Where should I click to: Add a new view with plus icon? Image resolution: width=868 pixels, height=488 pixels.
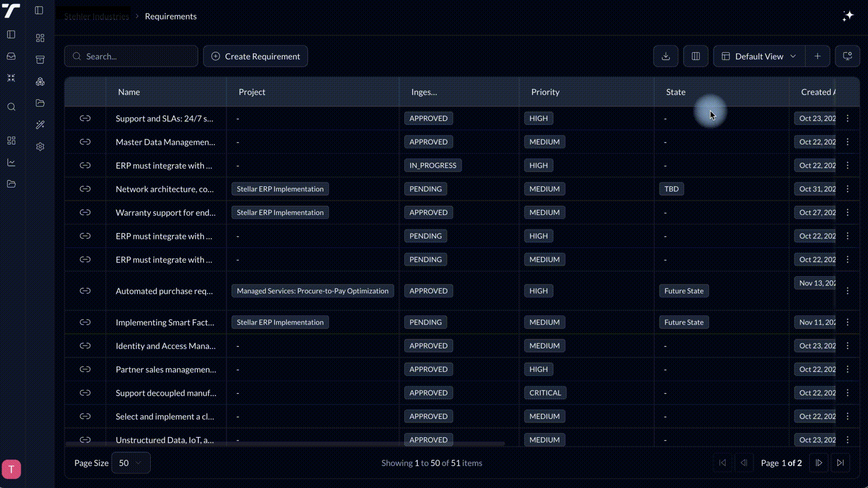[x=817, y=56]
